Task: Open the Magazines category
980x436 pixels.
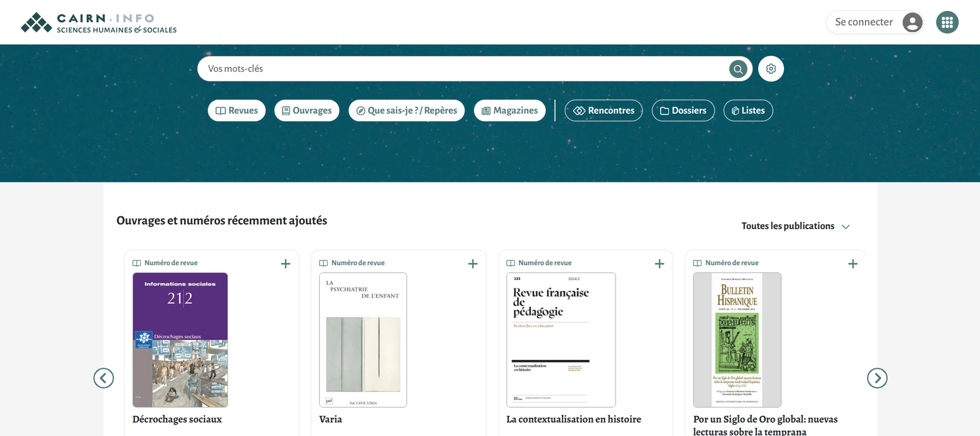Action: coord(510,111)
